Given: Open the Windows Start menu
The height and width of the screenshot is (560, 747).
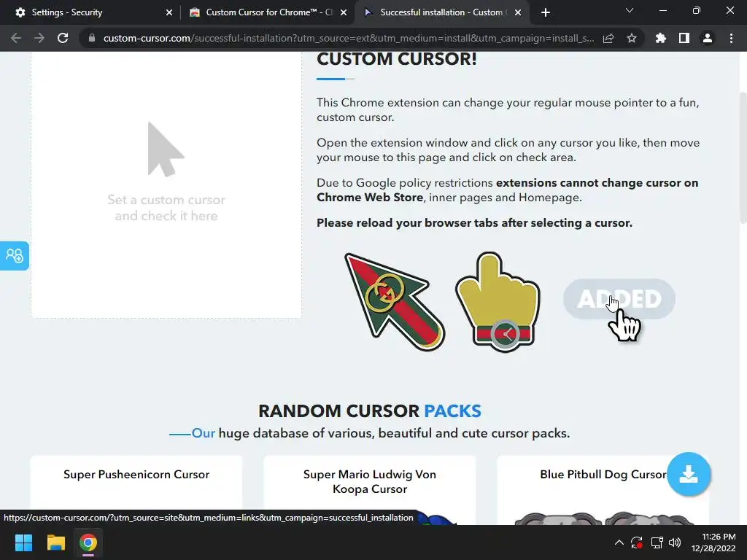Looking at the screenshot, I should click(23, 542).
